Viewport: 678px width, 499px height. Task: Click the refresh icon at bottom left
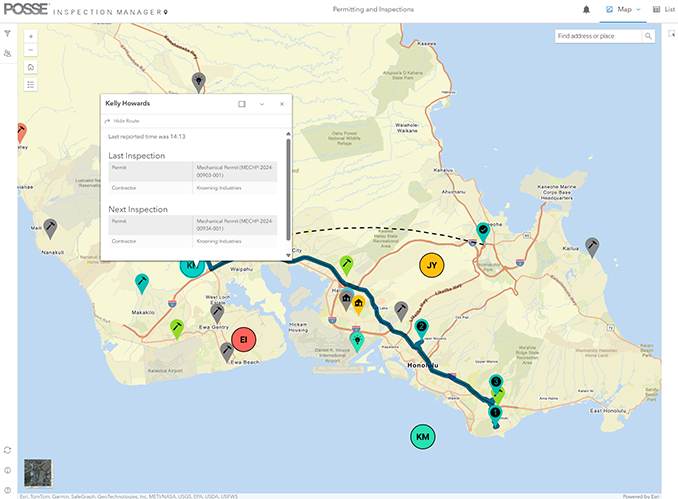coord(7,450)
